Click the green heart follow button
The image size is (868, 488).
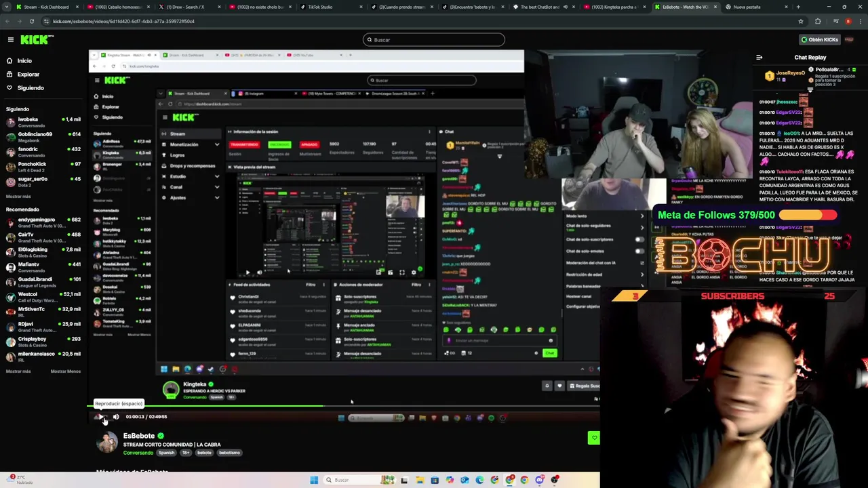[x=594, y=438]
